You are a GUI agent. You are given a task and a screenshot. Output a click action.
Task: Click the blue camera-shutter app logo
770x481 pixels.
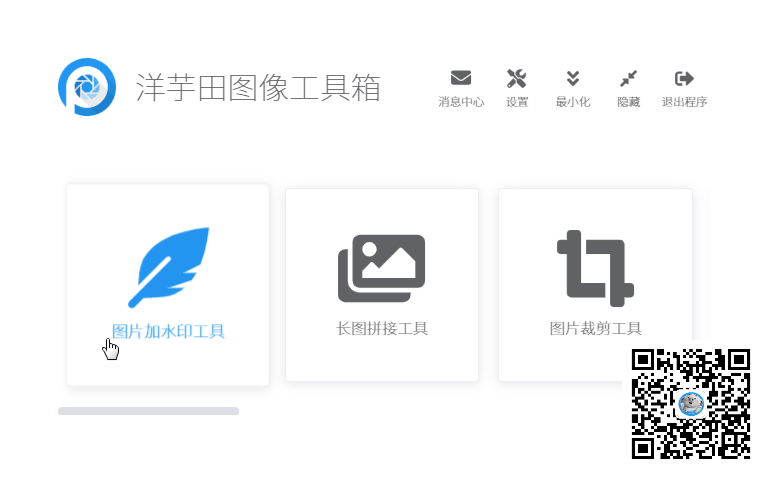87,87
